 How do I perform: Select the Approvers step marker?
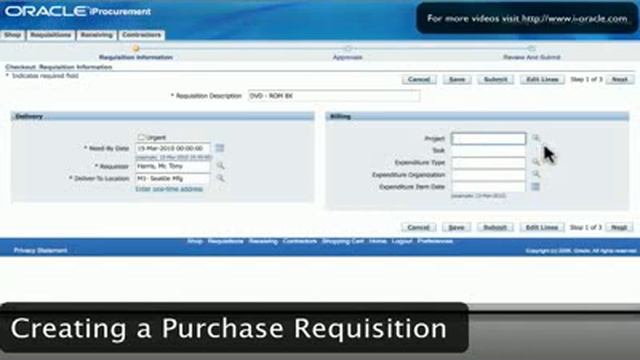[348, 49]
